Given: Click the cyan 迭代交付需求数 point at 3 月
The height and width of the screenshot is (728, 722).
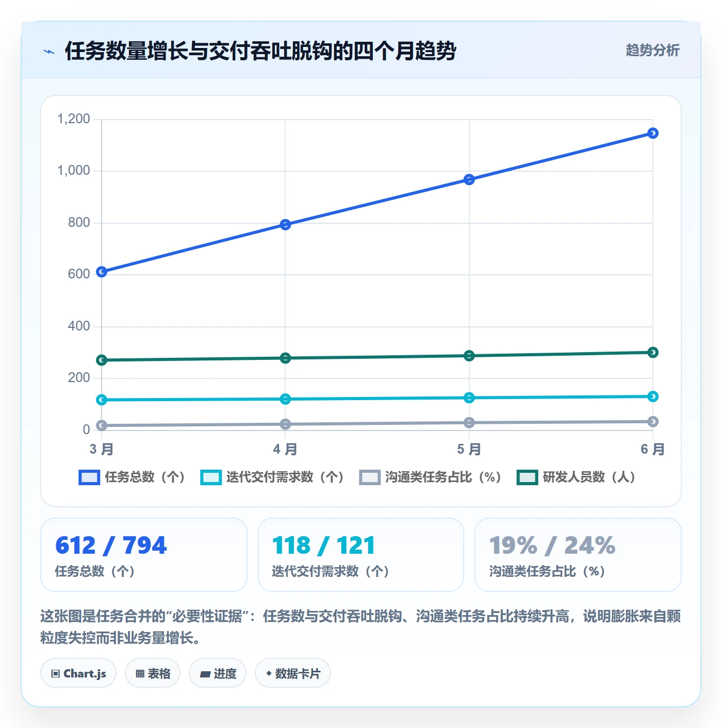Looking at the screenshot, I should coord(102,400).
